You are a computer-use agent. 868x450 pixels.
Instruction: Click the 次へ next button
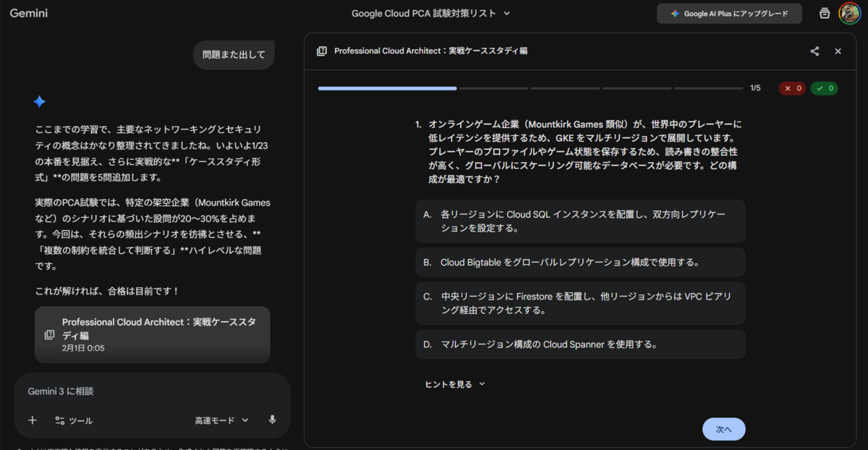click(x=723, y=429)
